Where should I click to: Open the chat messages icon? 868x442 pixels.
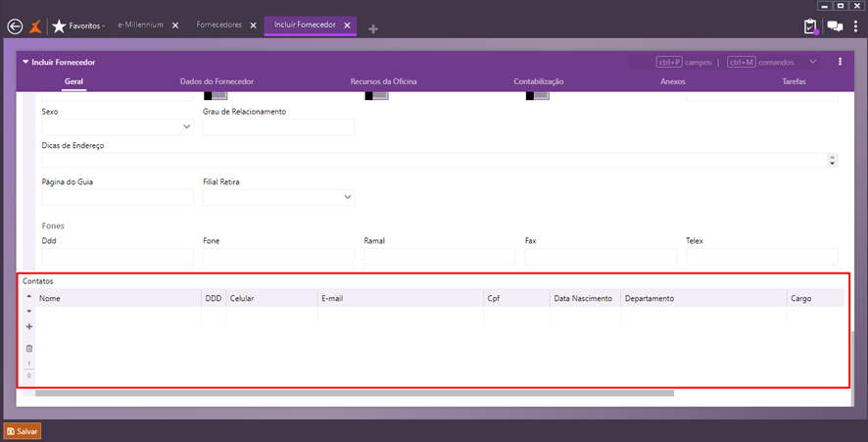[835, 26]
